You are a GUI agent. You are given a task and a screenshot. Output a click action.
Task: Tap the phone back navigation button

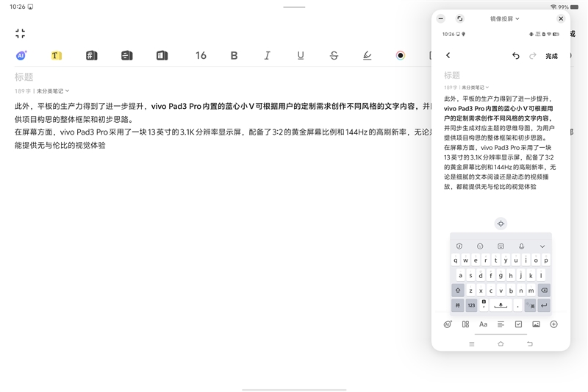click(530, 344)
